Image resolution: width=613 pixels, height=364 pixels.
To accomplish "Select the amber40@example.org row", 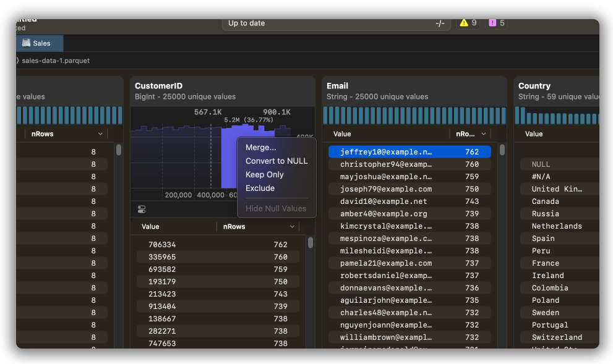I will [x=409, y=214].
